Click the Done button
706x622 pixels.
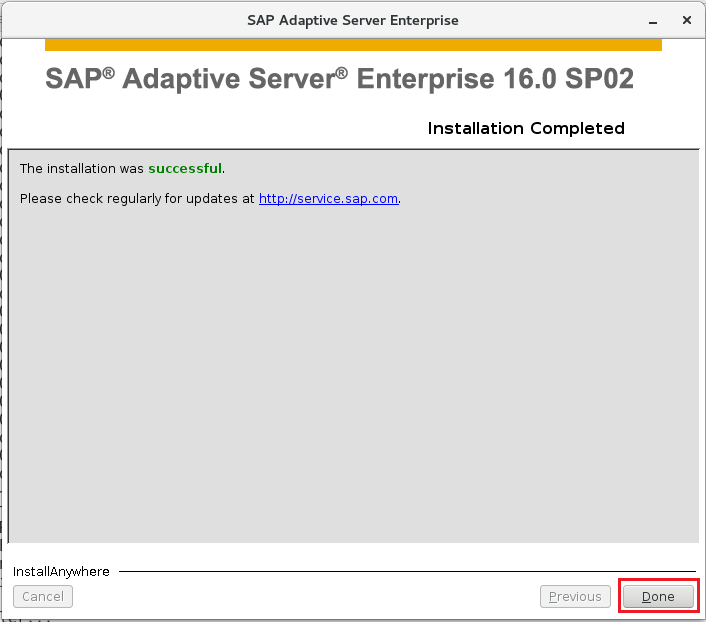[x=658, y=596]
